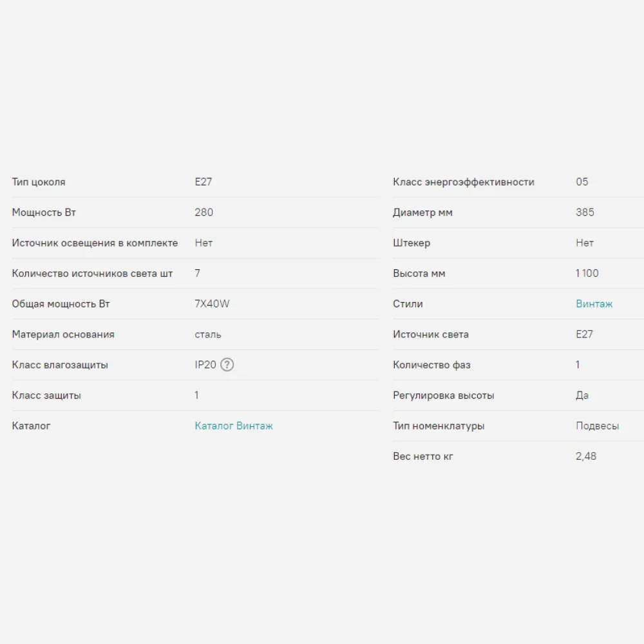Viewport: 644px width, 644px height.
Task: Click the Количество источников света шт label
Action: [x=92, y=274]
